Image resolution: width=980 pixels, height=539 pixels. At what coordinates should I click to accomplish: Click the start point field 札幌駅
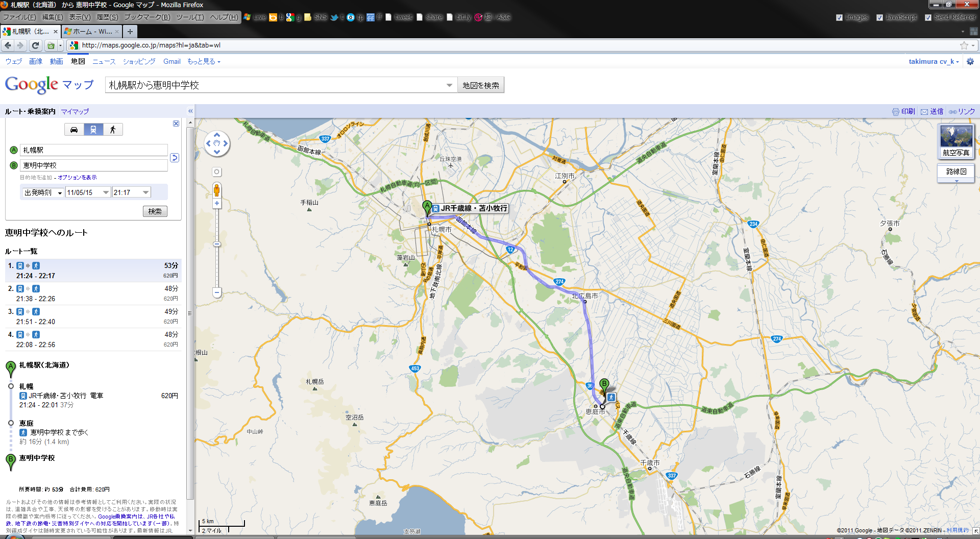[94, 150]
